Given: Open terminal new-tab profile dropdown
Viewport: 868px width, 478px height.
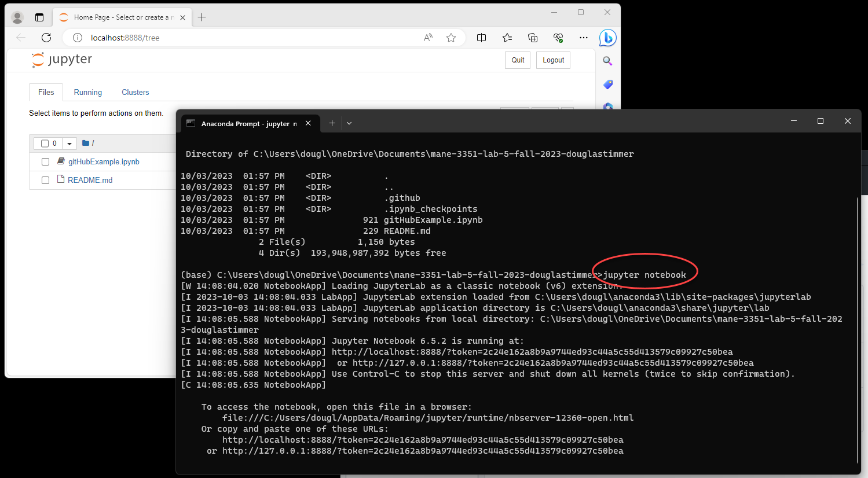Looking at the screenshot, I should point(349,123).
